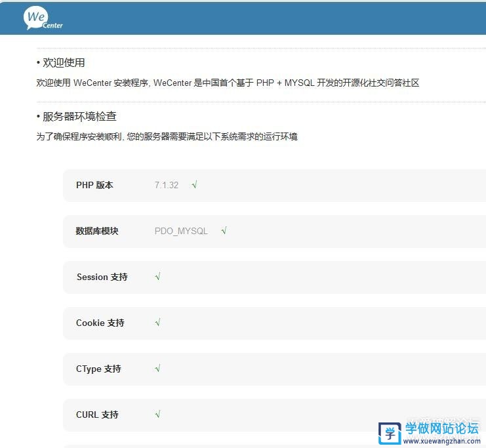
Task: Click the PDO_MYSQL database module value
Action: click(181, 231)
